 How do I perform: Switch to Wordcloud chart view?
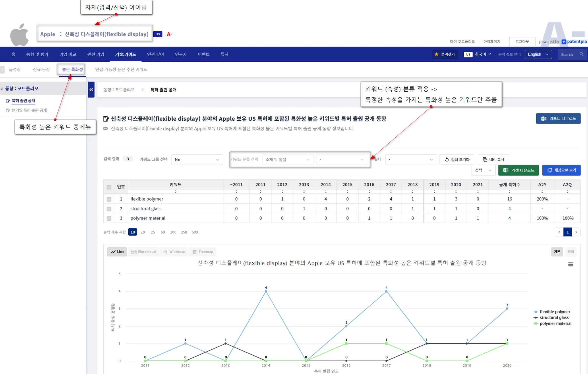143,252
